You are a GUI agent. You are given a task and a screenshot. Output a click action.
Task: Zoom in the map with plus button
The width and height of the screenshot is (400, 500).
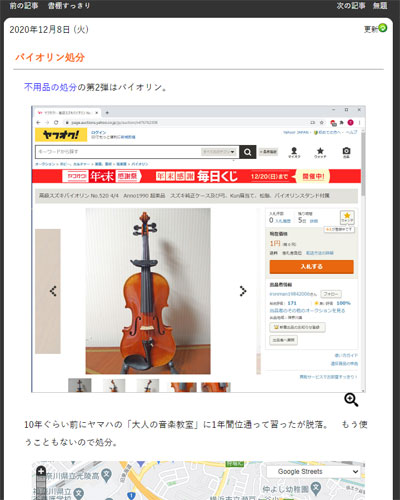41,471
